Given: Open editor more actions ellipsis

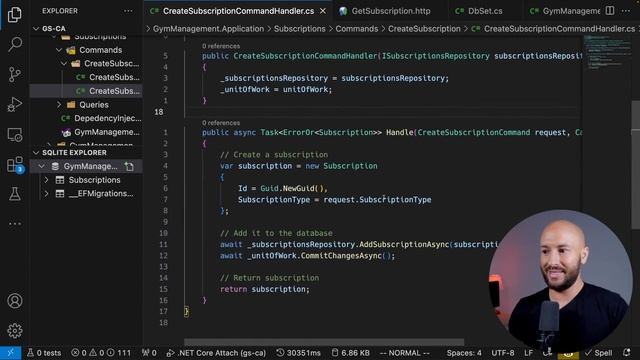Looking at the screenshot, I should tap(626, 11).
